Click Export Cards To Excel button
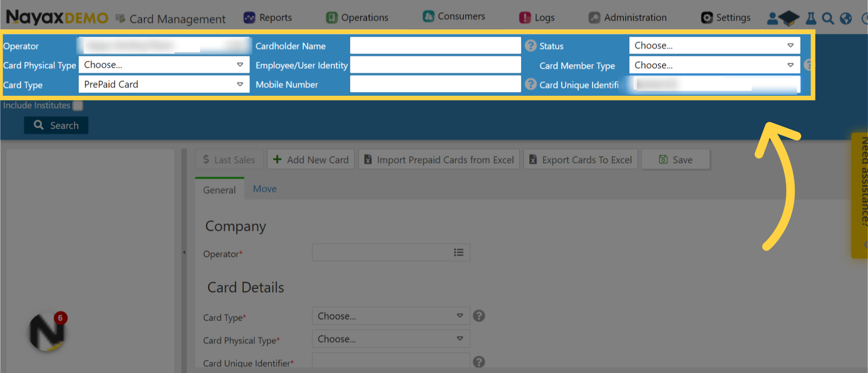 (580, 159)
